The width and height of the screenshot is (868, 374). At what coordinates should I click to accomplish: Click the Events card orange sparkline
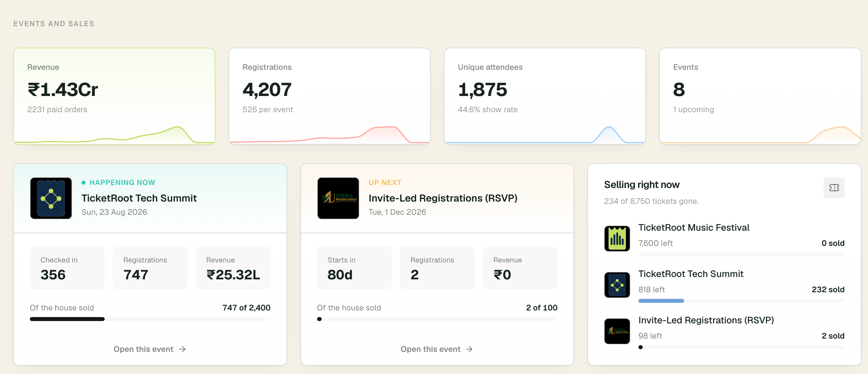(x=760, y=135)
